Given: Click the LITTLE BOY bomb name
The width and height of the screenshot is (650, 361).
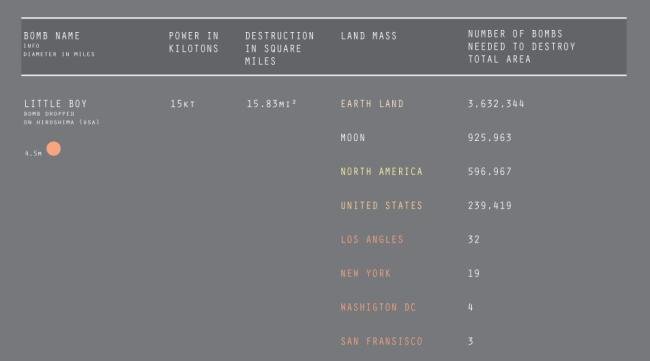Looking at the screenshot, I should [x=56, y=104].
